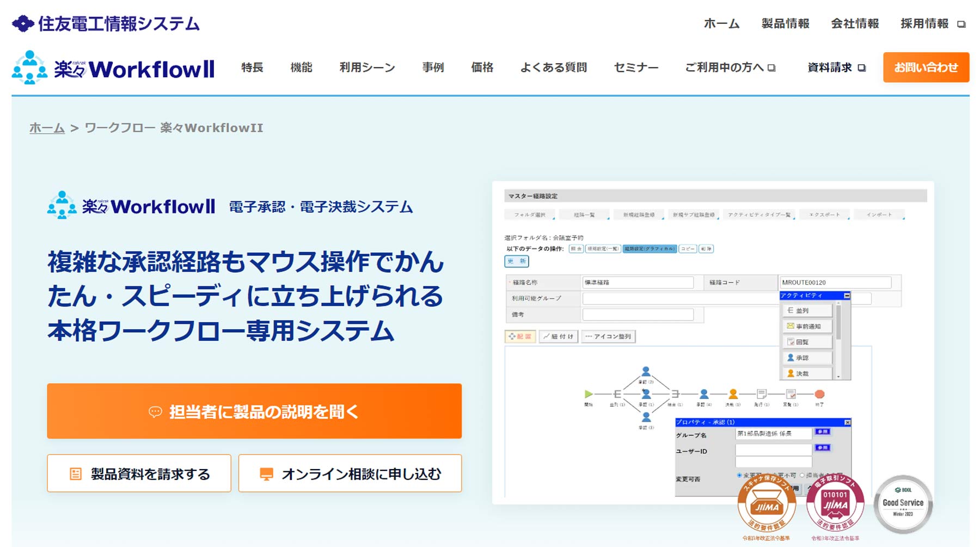Click chat bubble icon in orange button
Image resolution: width=980 pixels, height=547 pixels.
(155, 412)
